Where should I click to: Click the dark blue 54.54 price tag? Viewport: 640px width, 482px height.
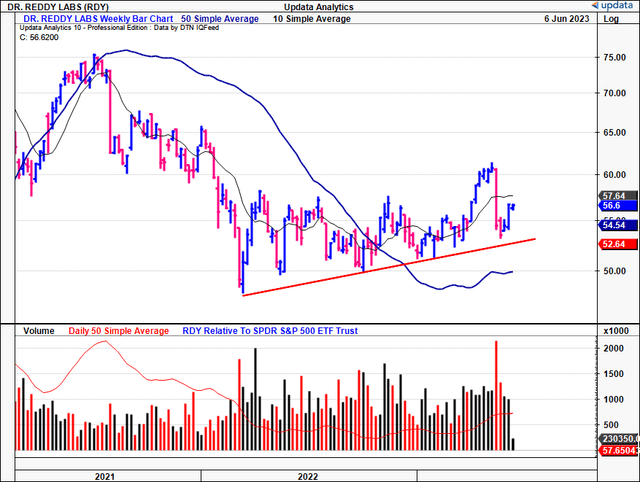[617, 225]
